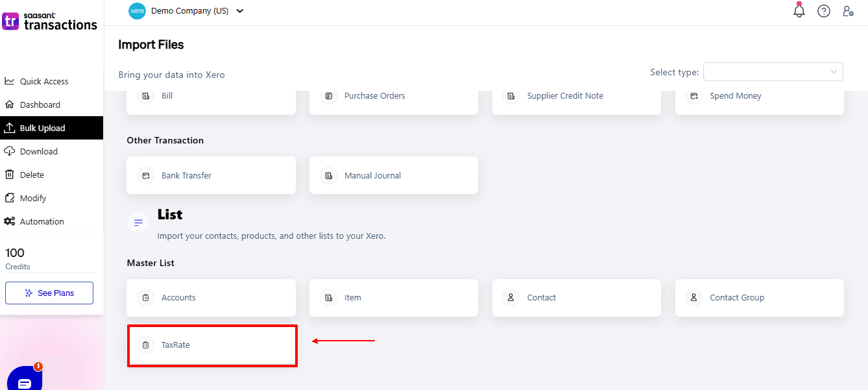Screen dimensions: 868x390
Task: Click the notification bell icon
Action: click(799, 11)
